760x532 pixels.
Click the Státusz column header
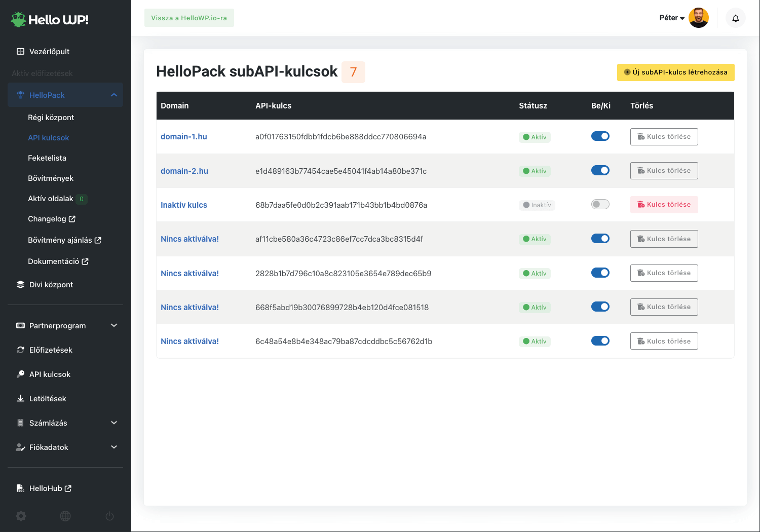(533, 105)
